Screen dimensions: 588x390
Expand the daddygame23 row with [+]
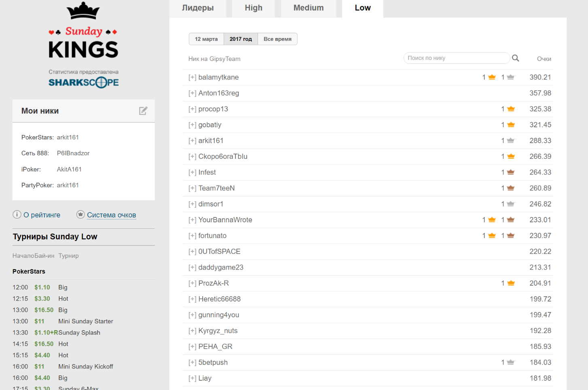pos(192,268)
